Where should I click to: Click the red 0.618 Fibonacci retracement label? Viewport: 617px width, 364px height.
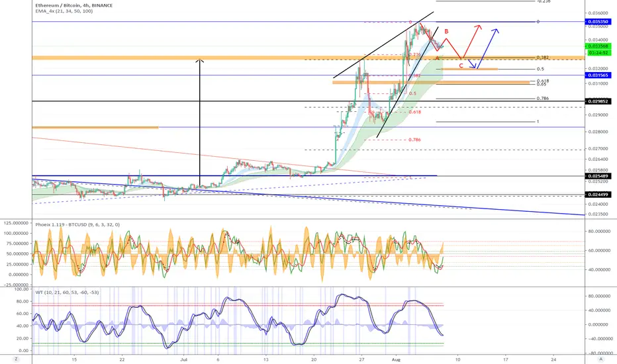pyautogui.click(x=414, y=112)
